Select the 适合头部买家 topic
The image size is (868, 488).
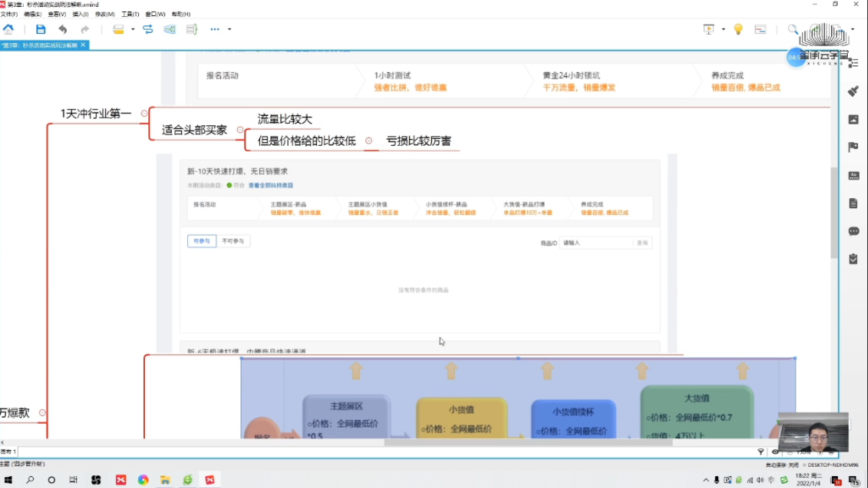point(194,130)
